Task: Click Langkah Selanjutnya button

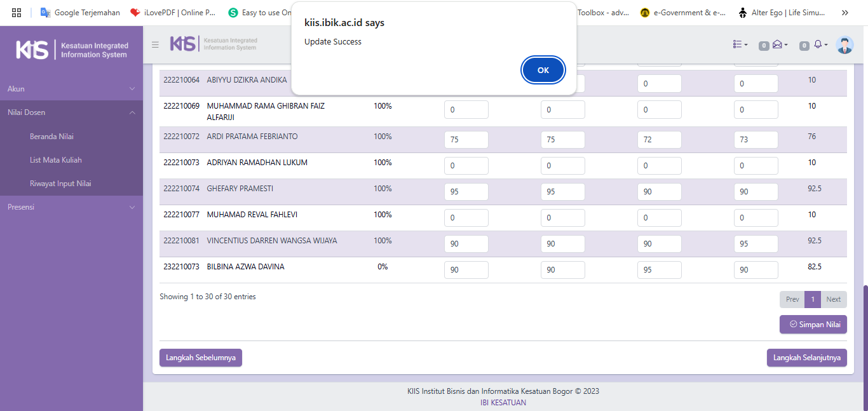Action: tap(806, 358)
